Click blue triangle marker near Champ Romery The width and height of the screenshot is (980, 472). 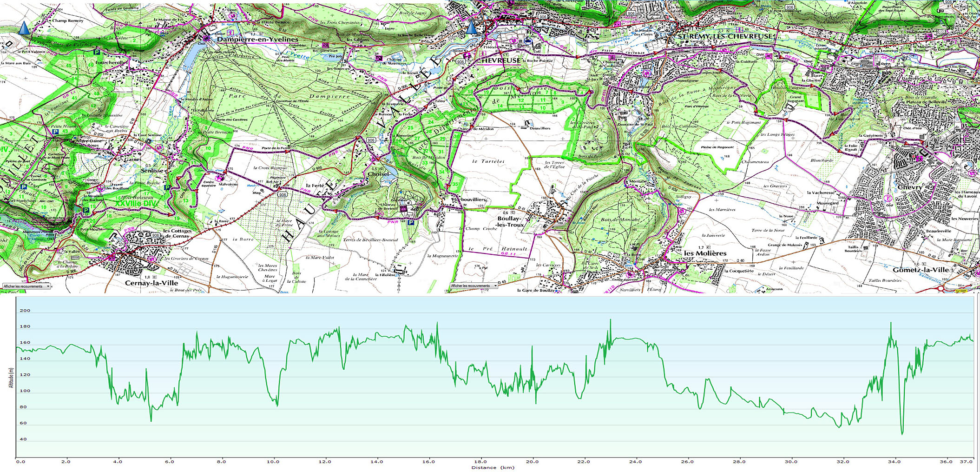(24, 28)
